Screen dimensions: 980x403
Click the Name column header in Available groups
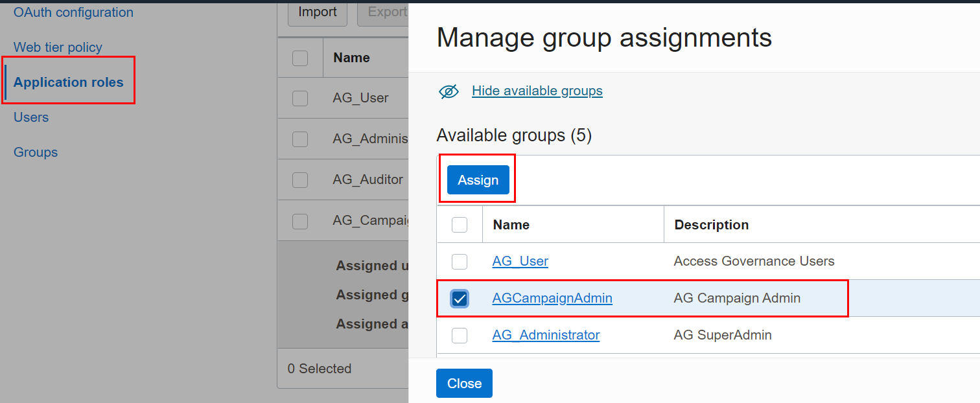(x=511, y=225)
